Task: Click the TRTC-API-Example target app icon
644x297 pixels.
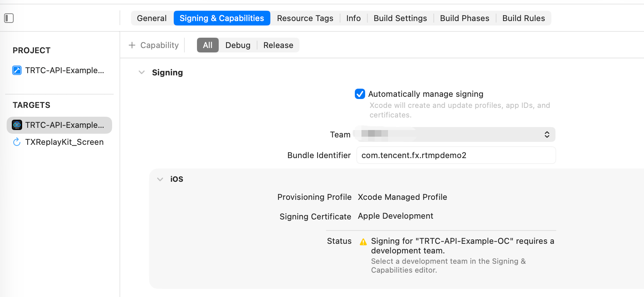Action: 17,125
